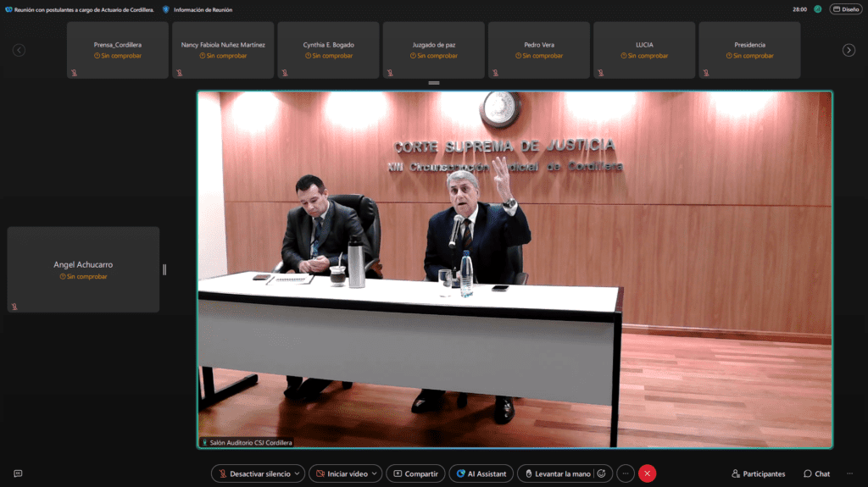
Task: Open emoji reactions smiley icon
Action: pos(602,473)
